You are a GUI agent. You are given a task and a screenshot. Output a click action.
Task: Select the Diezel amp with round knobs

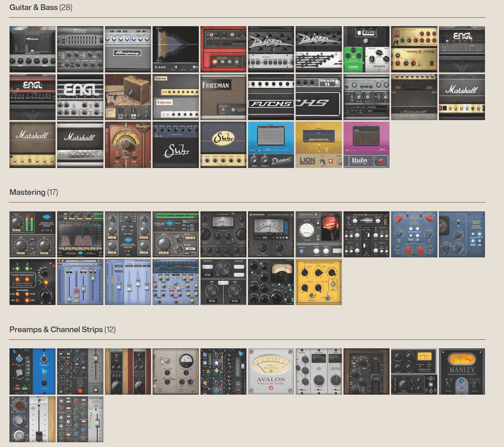[271, 49]
